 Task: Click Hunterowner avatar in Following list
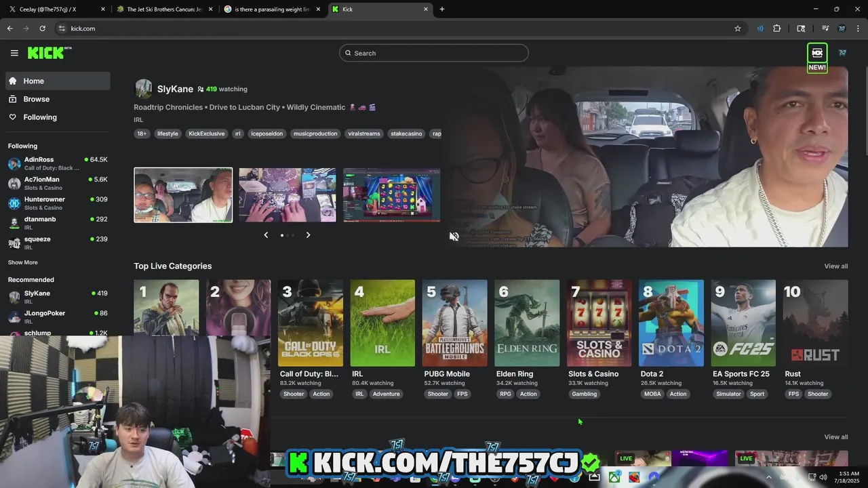14,203
